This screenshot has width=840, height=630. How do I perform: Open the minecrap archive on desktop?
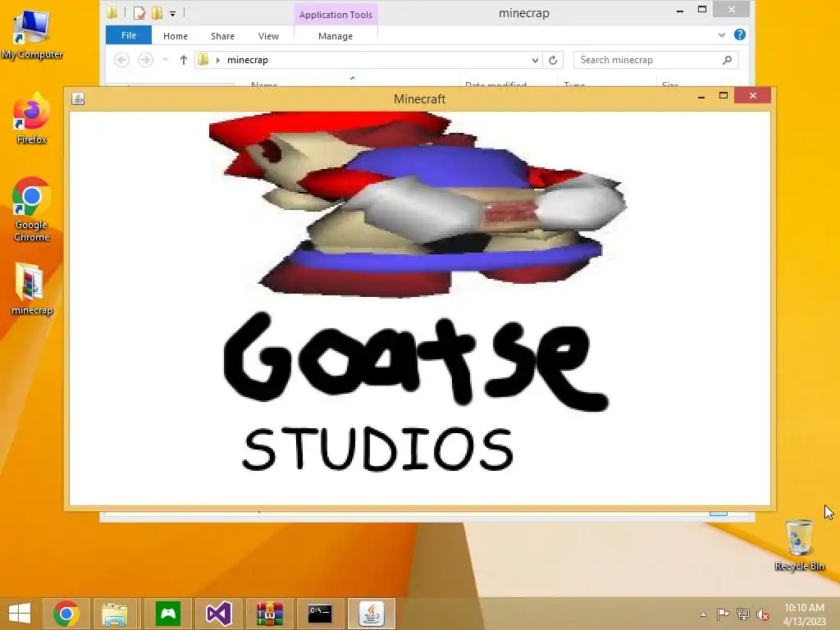(x=32, y=289)
